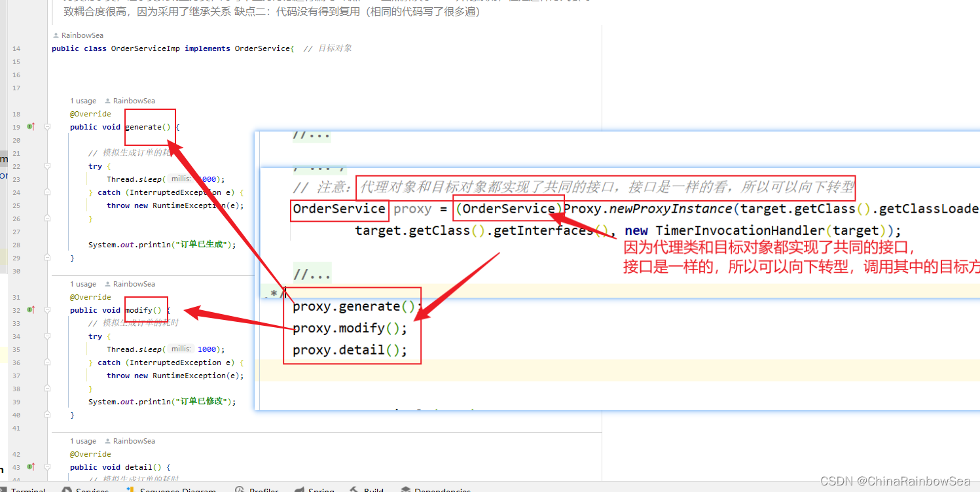Open the '1 usage' hint above modify()

tap(83, 284)
